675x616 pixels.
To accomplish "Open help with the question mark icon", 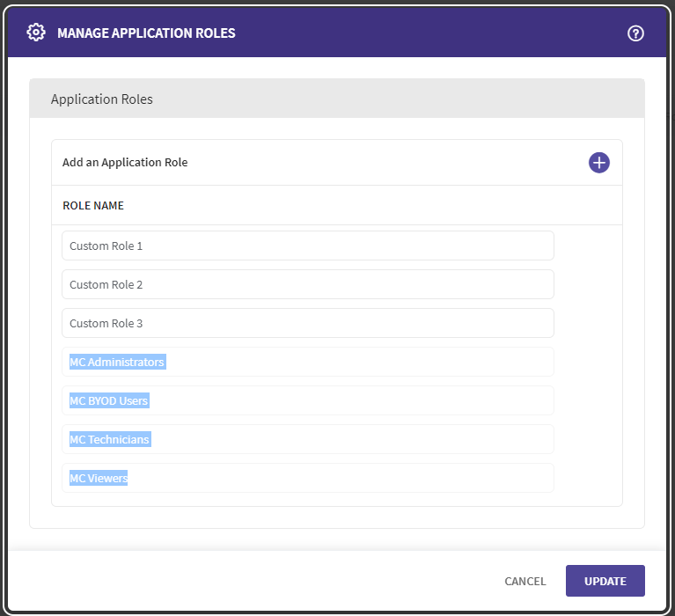I will coord(635,33).
